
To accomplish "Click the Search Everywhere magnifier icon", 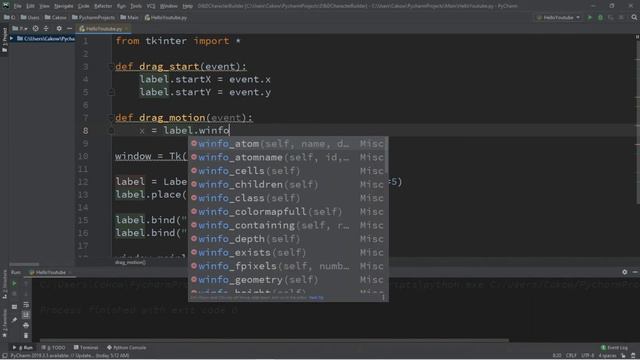I will click(634, 18).
